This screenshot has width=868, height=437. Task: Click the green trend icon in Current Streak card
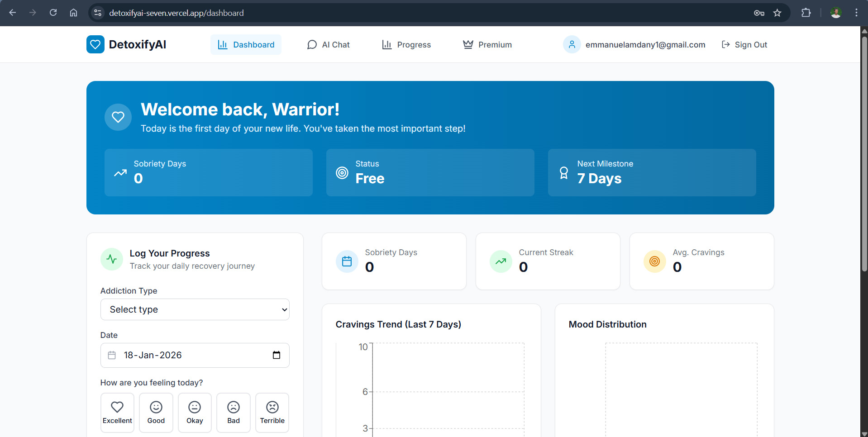pyautogui.click(x=501, y=261)
